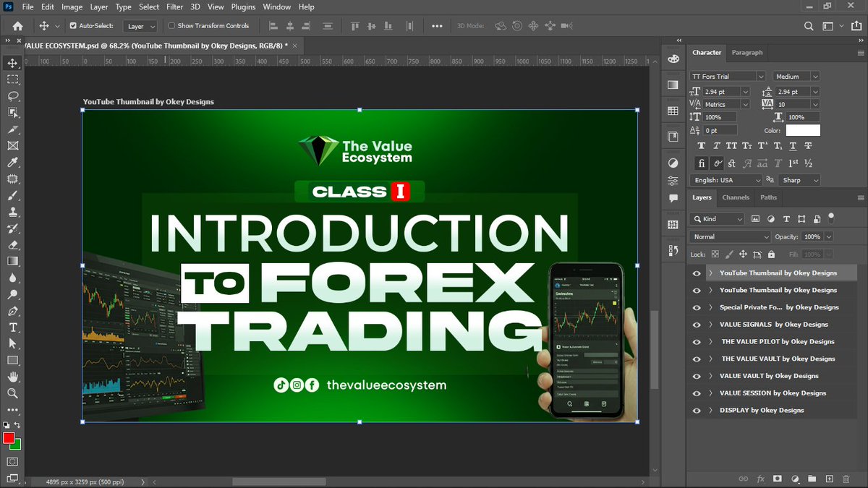Image resolution: width=868 pixels, height=488 pixels.
Task: Open the search magnifier in options bar
Action: (809, 26)
